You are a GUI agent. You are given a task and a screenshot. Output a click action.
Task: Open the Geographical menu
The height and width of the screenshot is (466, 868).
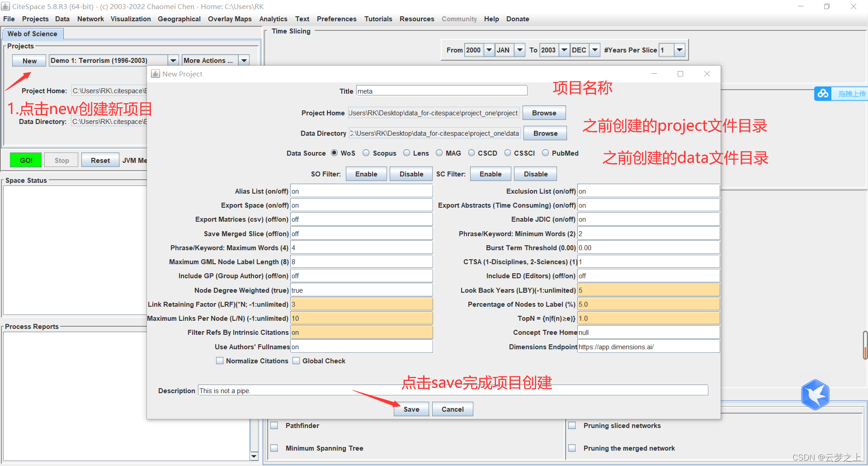[x=179, y=19]
